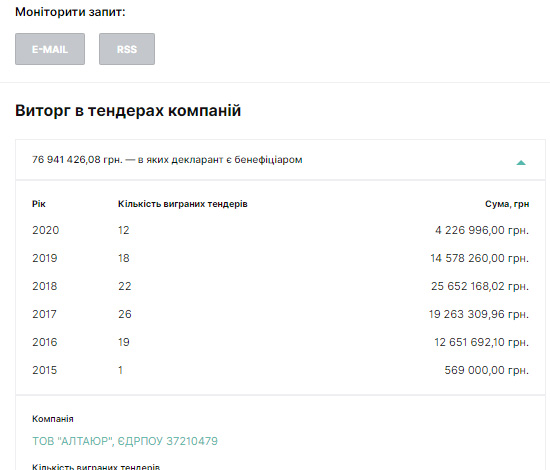Image resolution: width=550 pixels, height=470 pixels.
Task: Select the year 2019 cell
Action: pos(45,258)
